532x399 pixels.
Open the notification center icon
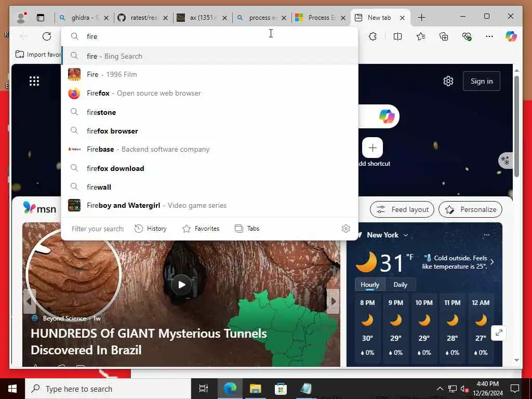coord(515,389)
